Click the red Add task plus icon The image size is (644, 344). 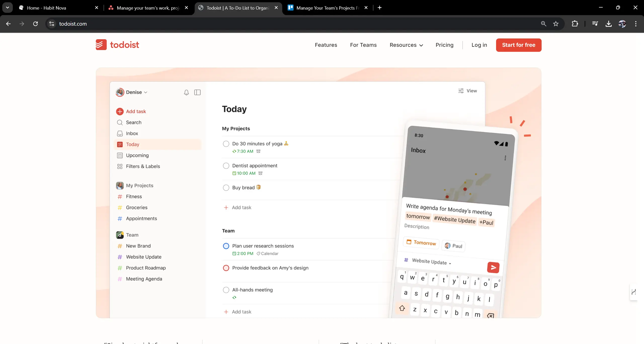point(120,111)
